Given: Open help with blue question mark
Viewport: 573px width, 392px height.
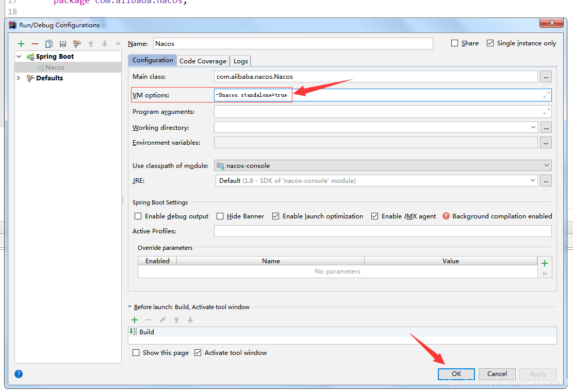Looking at the screenshot, I should (19, 374).
